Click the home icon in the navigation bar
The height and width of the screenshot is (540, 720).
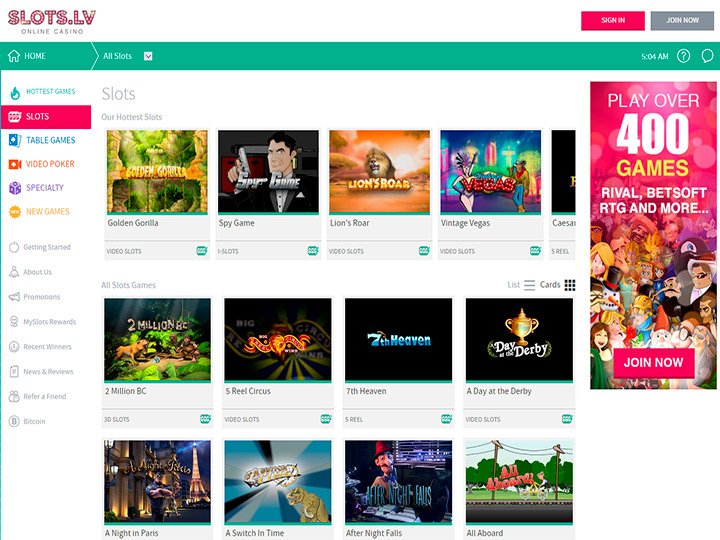[x=14, y=56]
